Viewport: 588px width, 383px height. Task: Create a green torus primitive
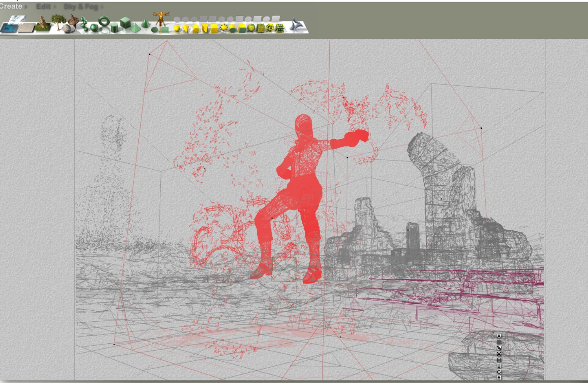point(104,21)
